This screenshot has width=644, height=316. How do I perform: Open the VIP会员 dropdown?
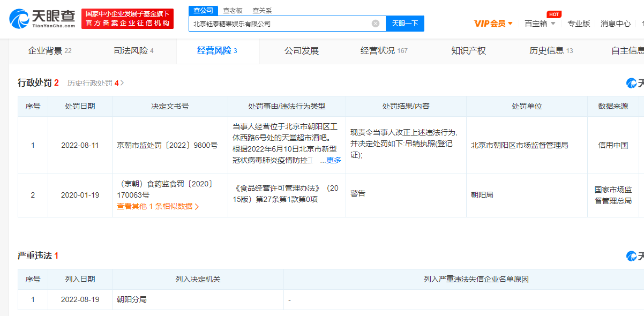[x=489, y=24]
